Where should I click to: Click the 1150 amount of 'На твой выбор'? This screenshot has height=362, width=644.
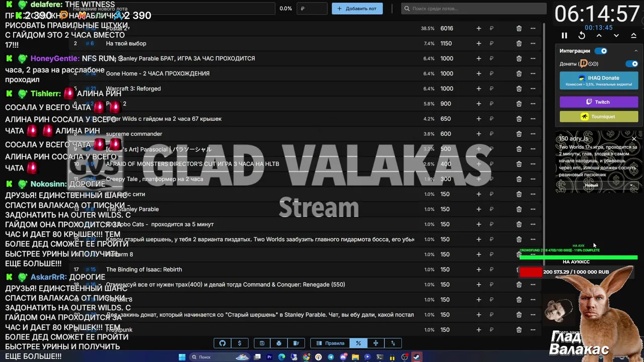(x=447, y=44)
